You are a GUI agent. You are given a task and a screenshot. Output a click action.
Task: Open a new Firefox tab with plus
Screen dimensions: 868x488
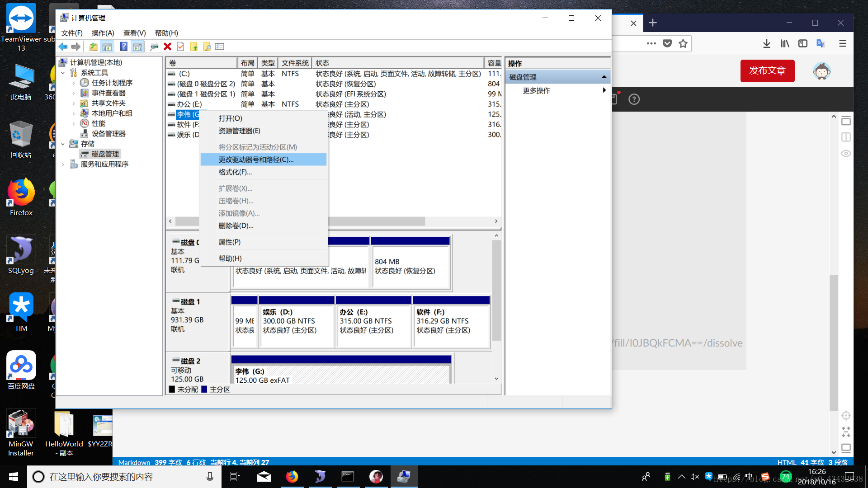(653, 23)
